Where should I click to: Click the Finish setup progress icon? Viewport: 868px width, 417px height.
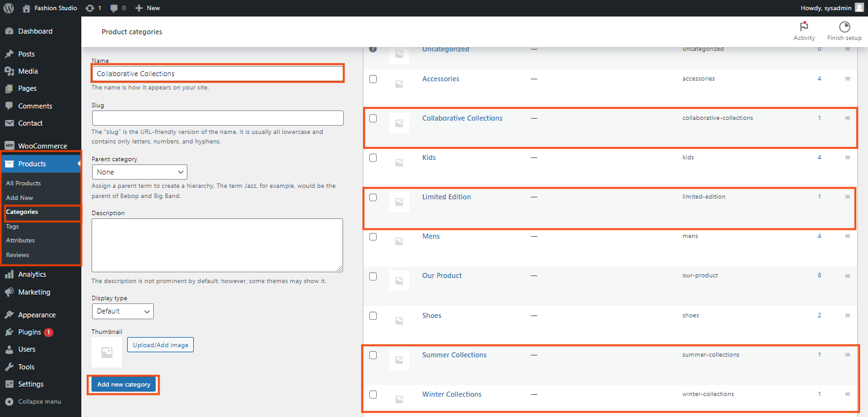(x=844, y=27)
